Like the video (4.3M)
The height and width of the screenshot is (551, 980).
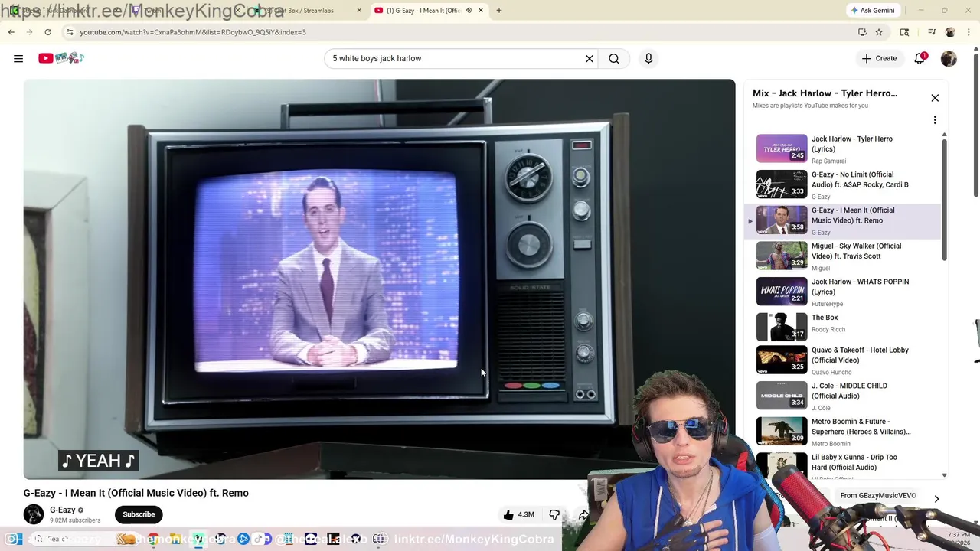(518, 514)
